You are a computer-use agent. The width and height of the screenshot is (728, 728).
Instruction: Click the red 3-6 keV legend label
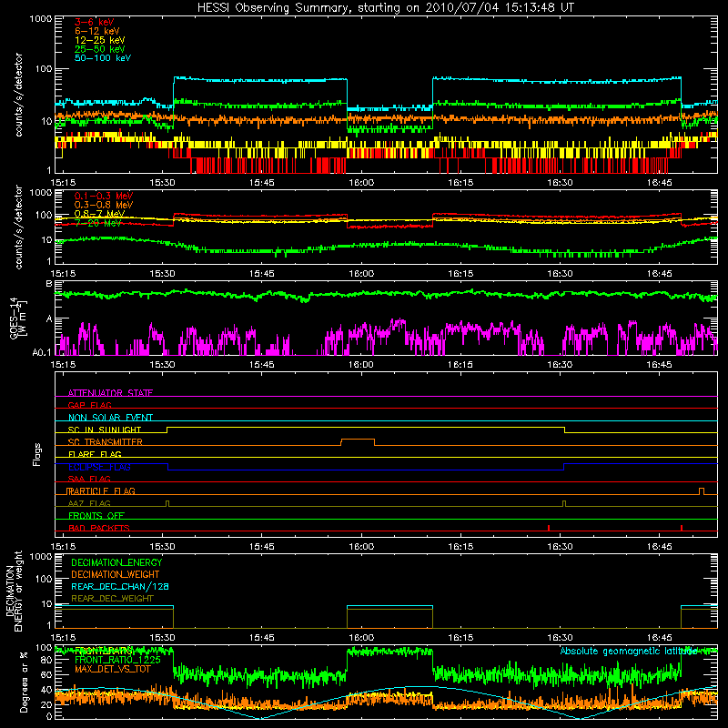95,22
